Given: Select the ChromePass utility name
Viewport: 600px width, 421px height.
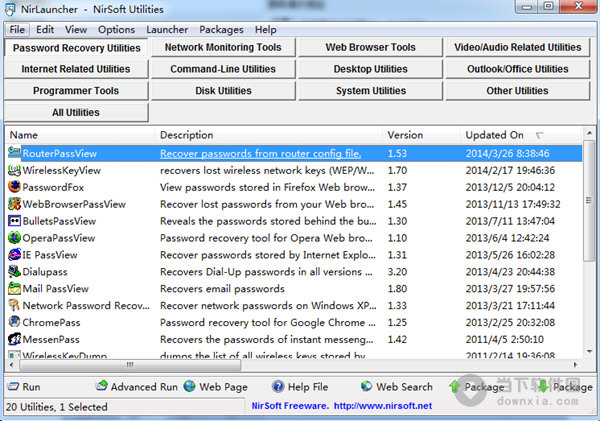Looking at the screenshot, I should tap(51, 322).
